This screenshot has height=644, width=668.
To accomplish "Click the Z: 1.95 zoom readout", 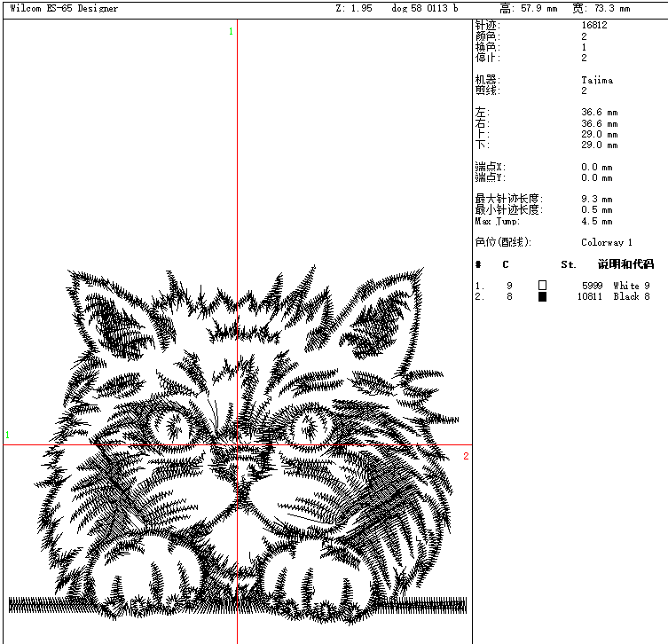I will pyautogui.click(x=353, y=9).
